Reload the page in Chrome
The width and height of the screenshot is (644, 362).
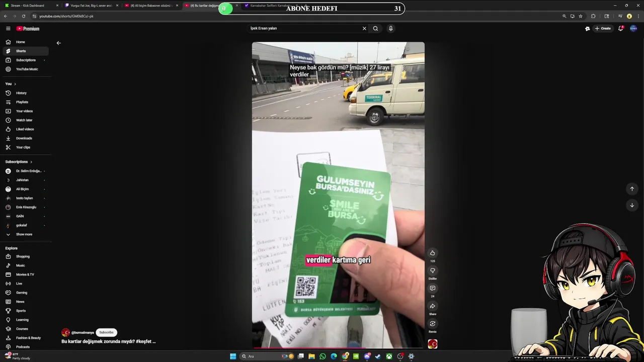[23, 16]
